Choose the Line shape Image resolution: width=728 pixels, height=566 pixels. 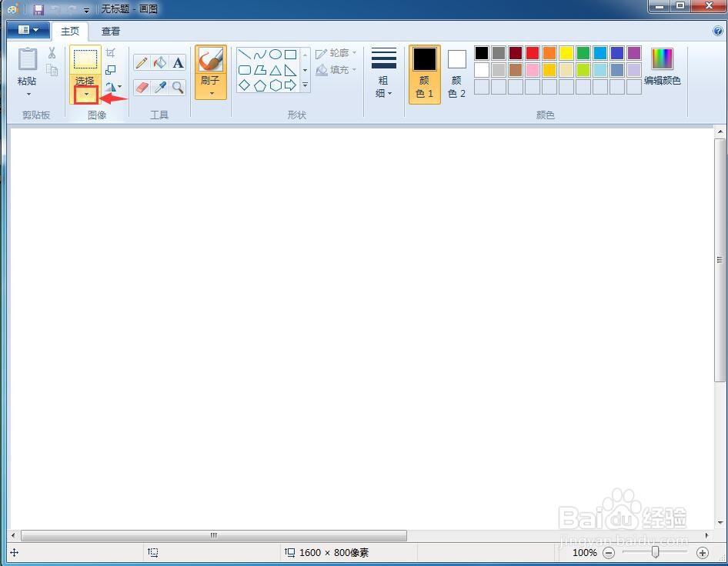pyautogui.click(x=245, y=55)
